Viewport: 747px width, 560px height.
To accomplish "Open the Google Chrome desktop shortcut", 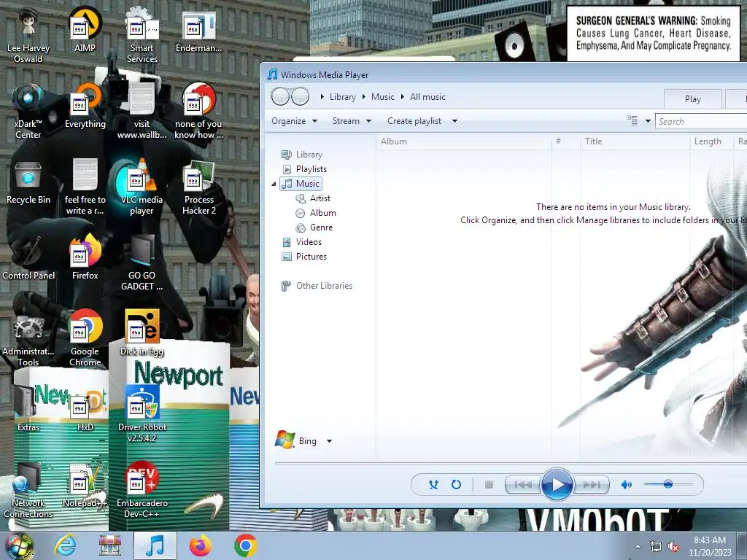I will click(85, 338).
